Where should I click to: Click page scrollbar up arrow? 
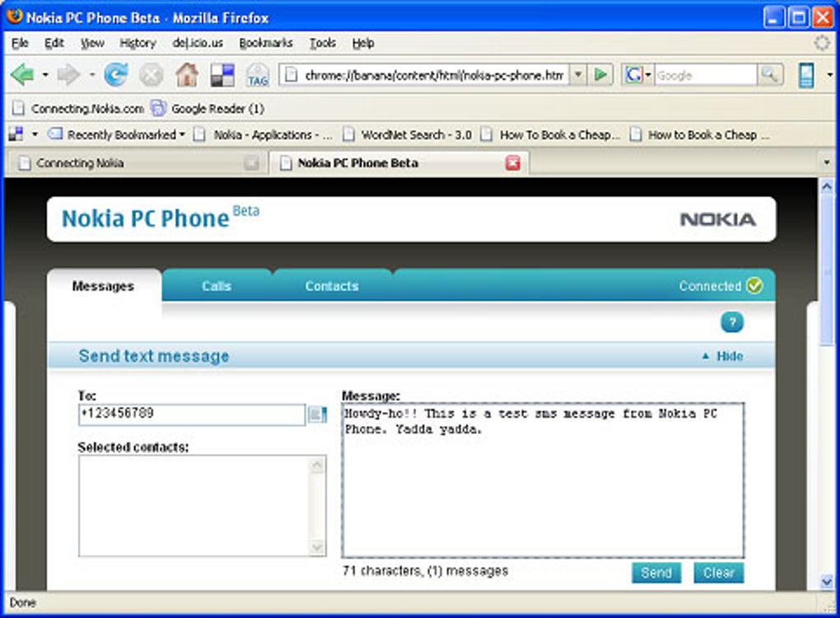[x=827, y=187]
